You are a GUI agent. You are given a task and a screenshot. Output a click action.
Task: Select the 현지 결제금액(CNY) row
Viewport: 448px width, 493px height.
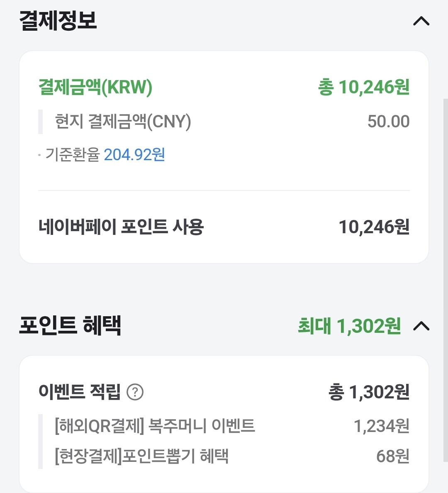pyautogui.click(x=224, y=121)
